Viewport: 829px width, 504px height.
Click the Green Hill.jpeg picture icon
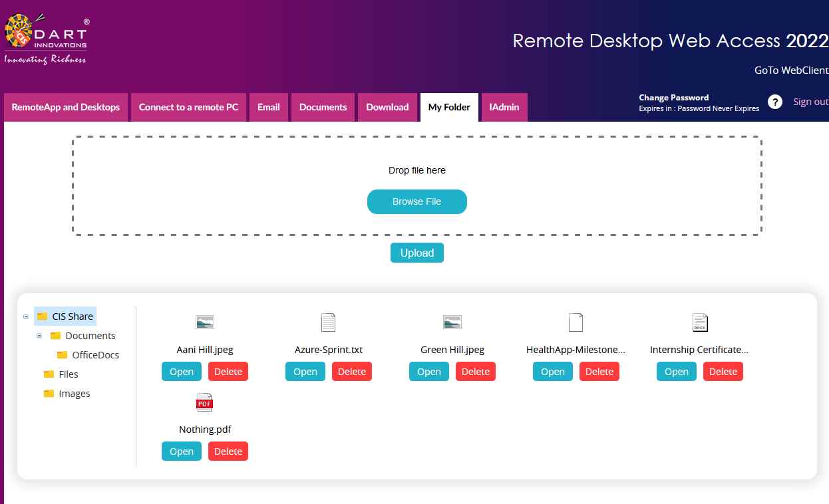[452, 322]
